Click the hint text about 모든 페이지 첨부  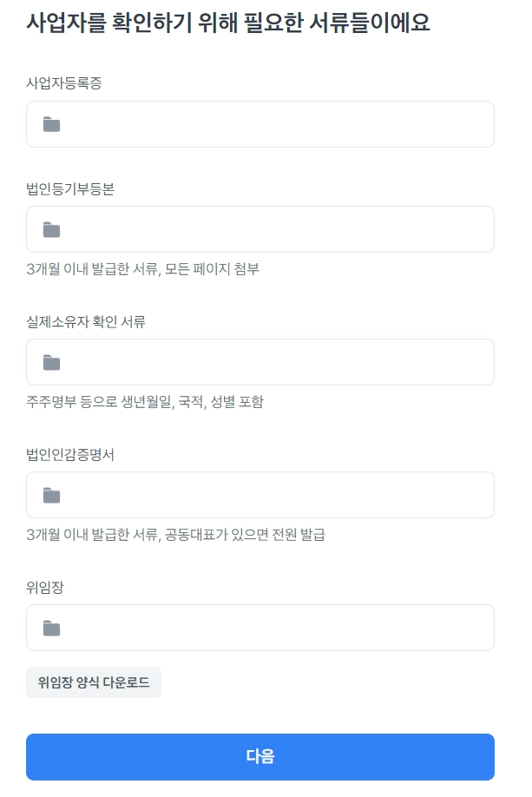143,269
